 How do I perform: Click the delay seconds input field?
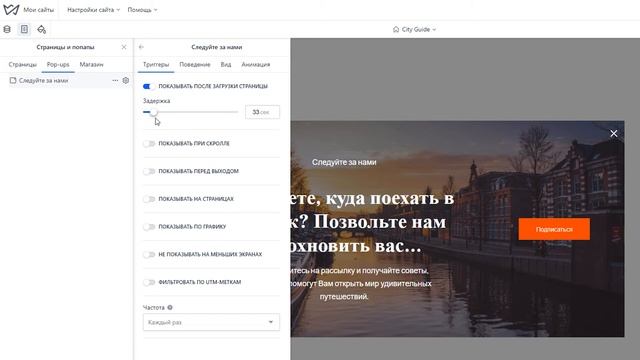coord(262,112)
